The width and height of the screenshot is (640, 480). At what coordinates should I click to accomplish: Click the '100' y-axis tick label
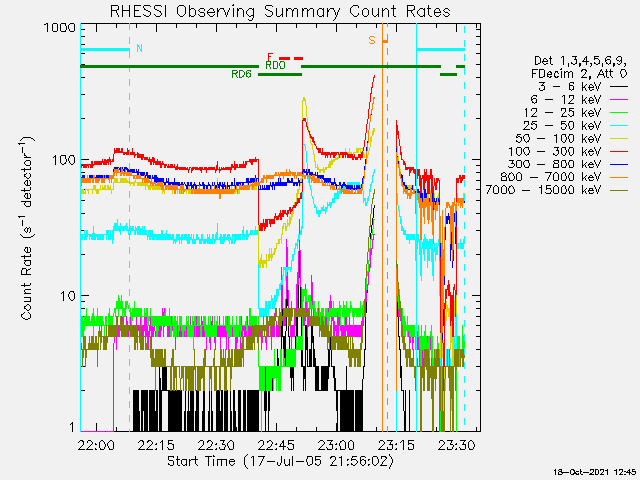(64, 160)
